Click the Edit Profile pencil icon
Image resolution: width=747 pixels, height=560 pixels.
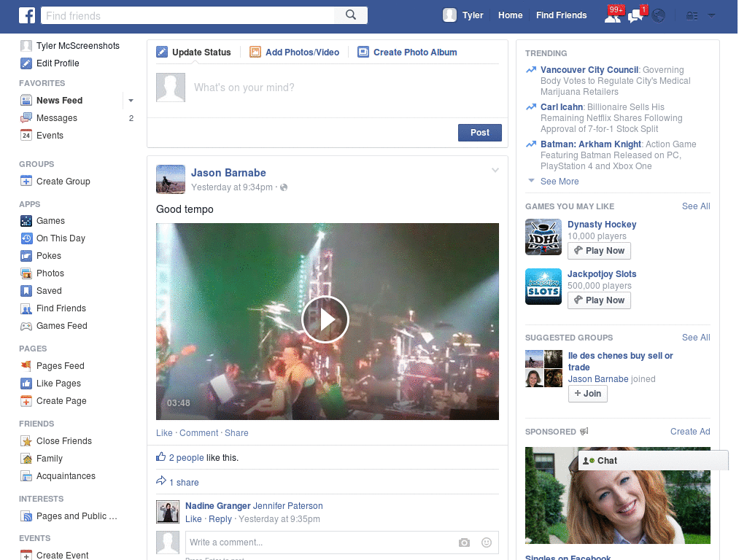pos(26,63)
